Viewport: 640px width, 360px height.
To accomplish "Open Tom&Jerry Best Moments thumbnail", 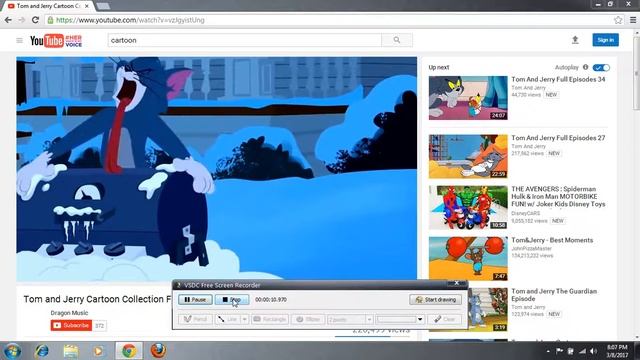I will (x=468, y=258).
